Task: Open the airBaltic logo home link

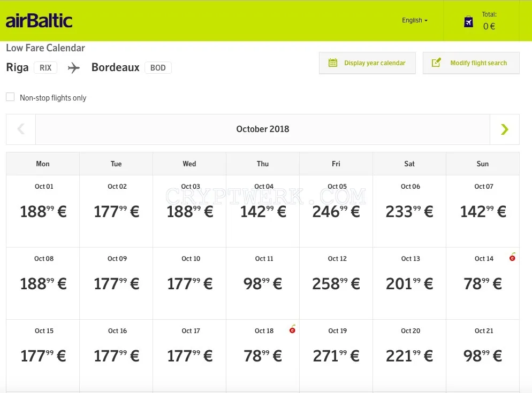Action: [39, 21]
